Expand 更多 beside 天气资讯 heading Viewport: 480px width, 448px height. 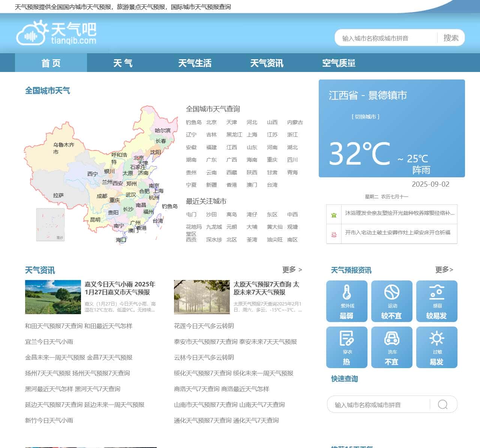coord(292,270)
